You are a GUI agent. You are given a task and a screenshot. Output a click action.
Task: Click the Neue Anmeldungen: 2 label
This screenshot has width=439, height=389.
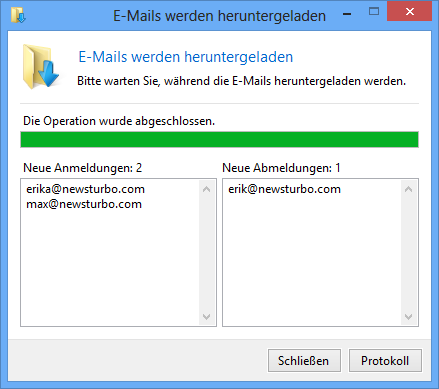82,168
